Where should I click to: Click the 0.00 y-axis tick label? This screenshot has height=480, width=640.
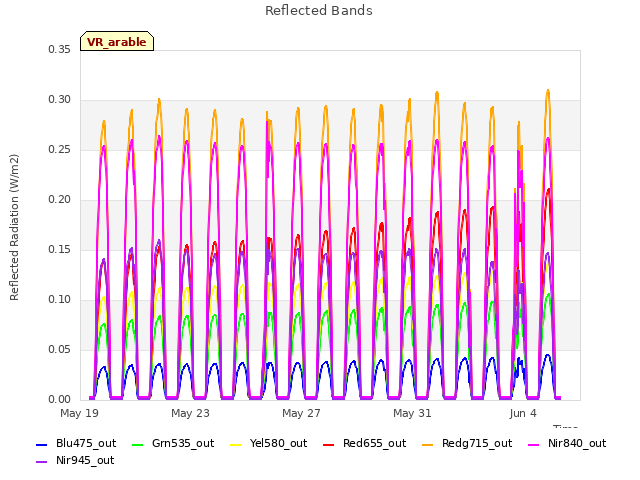point(60,400)
